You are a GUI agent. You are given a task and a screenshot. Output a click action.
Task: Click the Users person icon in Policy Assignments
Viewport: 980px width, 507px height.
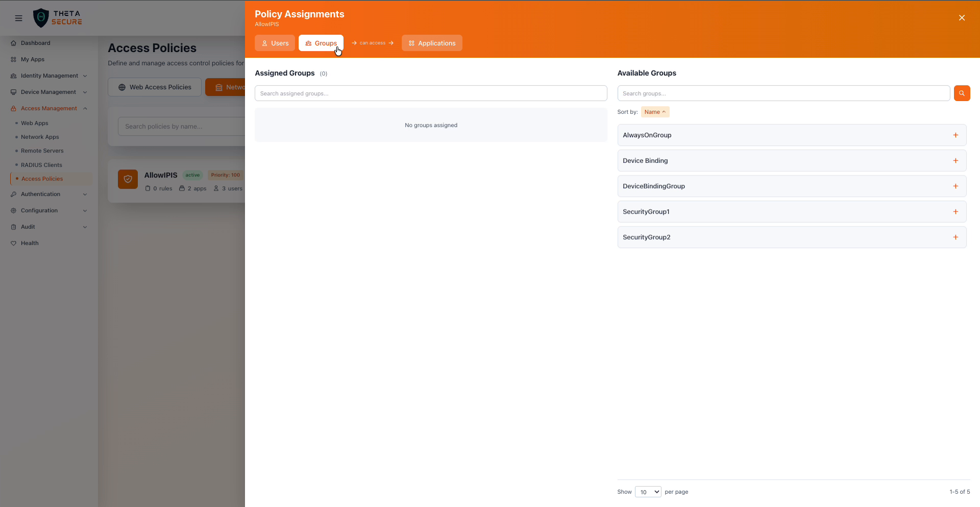(266, 43)
